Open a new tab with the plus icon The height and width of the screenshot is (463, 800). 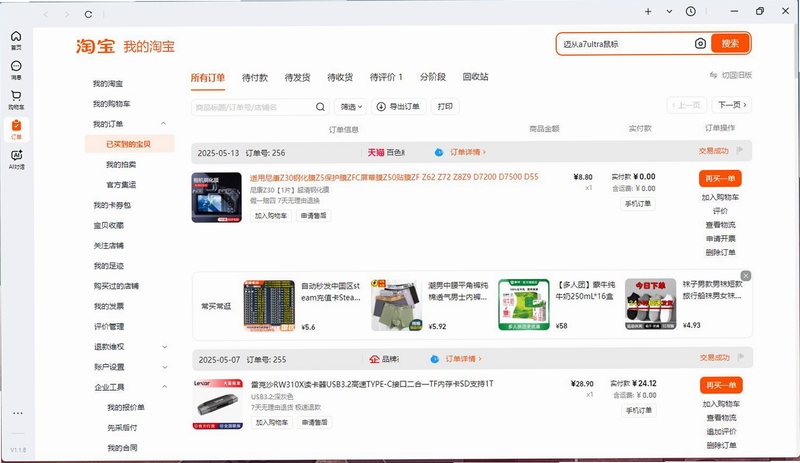[648, 11]
